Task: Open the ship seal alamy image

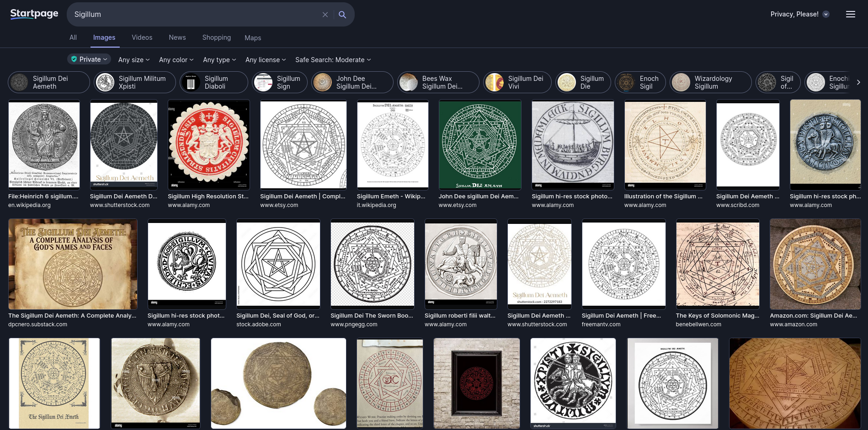Action: [x=573, y=144]
